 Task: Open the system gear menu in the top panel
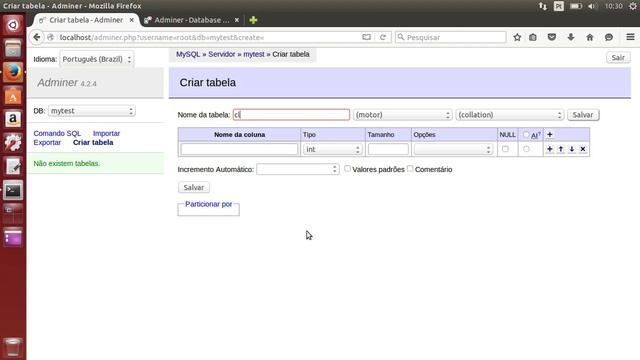(633, 6)
